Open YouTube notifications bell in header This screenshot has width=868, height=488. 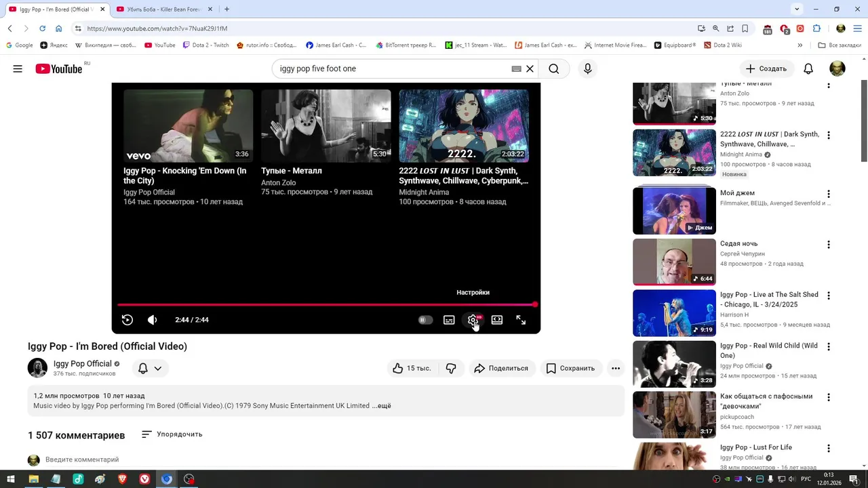click(808, 68)
